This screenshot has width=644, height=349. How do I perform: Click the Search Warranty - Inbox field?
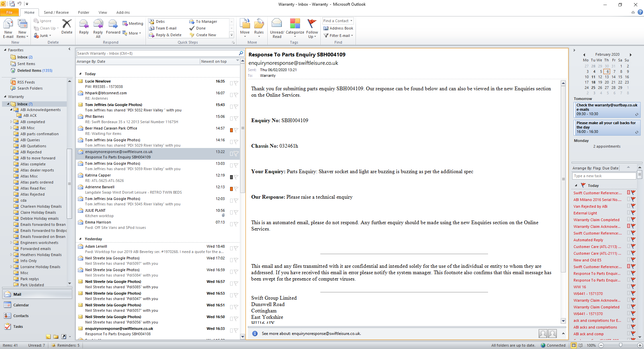(x=158, y=53)
